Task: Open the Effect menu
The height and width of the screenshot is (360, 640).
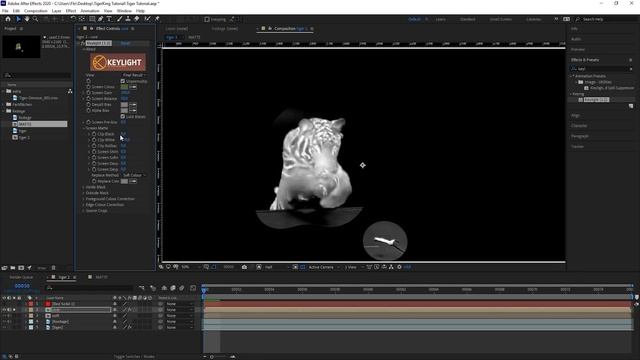Action: [71, 11]
